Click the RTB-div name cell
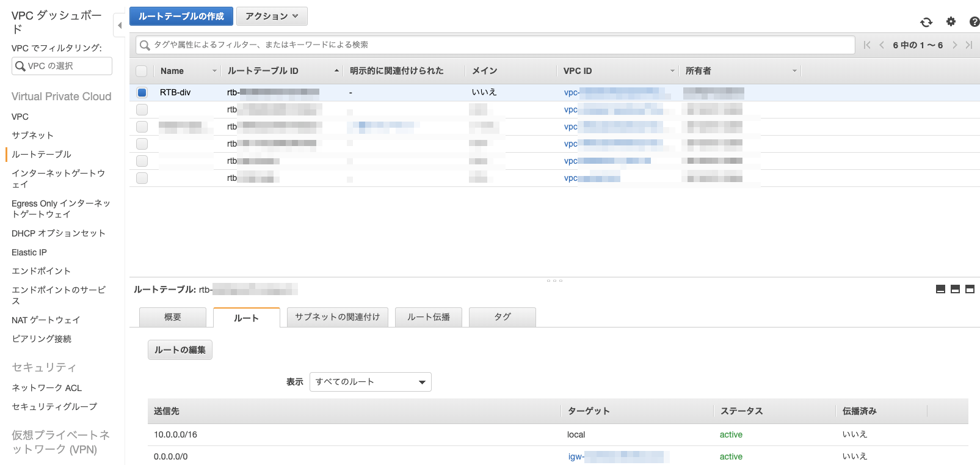 (175, 92)
